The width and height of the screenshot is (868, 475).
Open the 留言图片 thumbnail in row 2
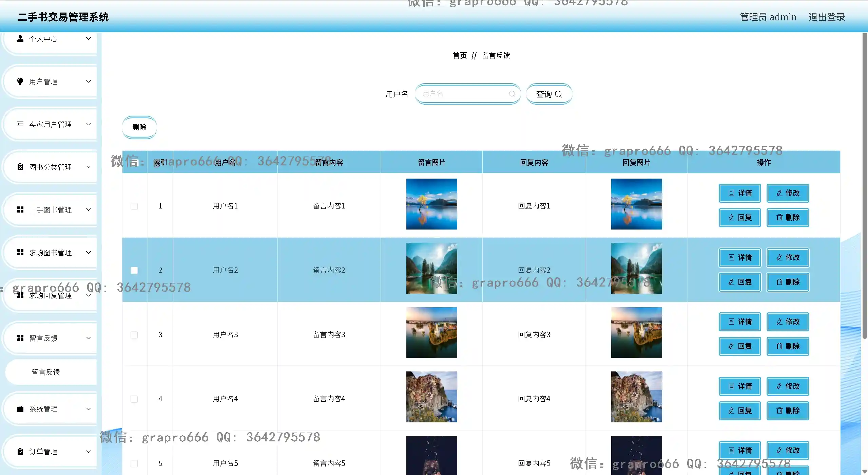point(431,268)
